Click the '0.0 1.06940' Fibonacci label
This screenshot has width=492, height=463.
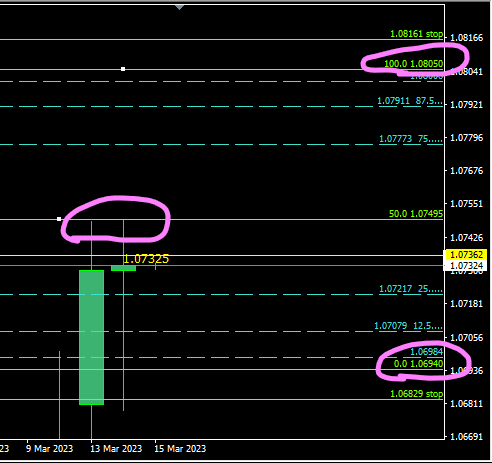tap(418, 363)
